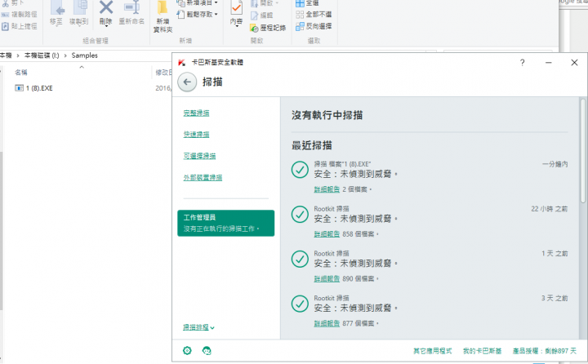
Task: Click check icon of 3 days ago Rootkit scan
Action: click(300, 304)
